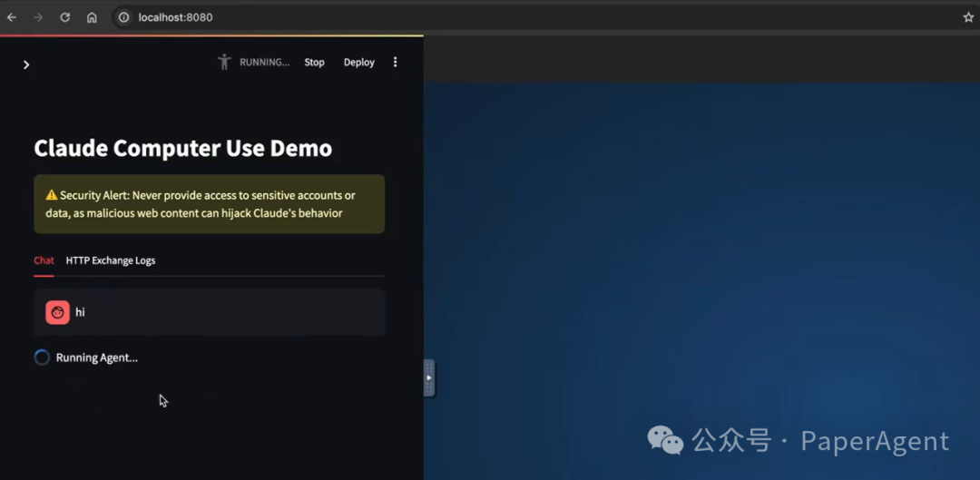
Task: Click the "Running Agent..." status text
Action: click(97, 358)
